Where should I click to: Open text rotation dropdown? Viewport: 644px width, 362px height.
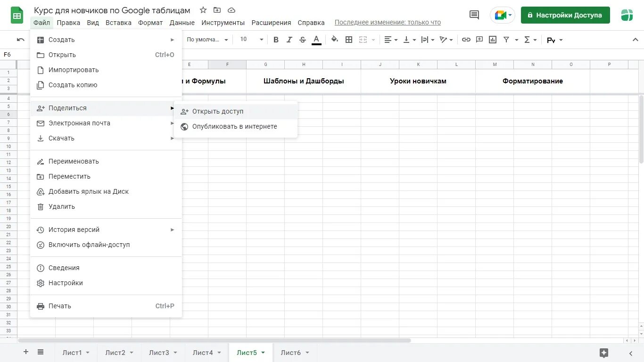click(446, 40)
